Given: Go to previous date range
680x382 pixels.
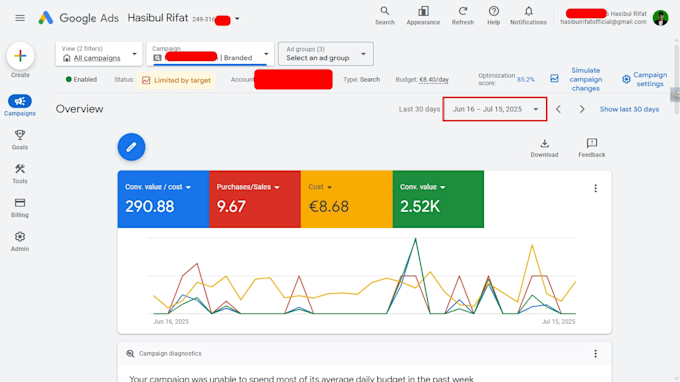Looking at the screenshot, I should tap(559, 109).
